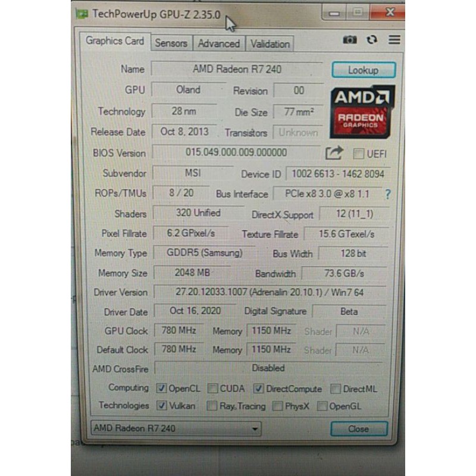Click the Transistors Unknown field
The width and height of the screenshot is (476, 476).
(298, 133)
